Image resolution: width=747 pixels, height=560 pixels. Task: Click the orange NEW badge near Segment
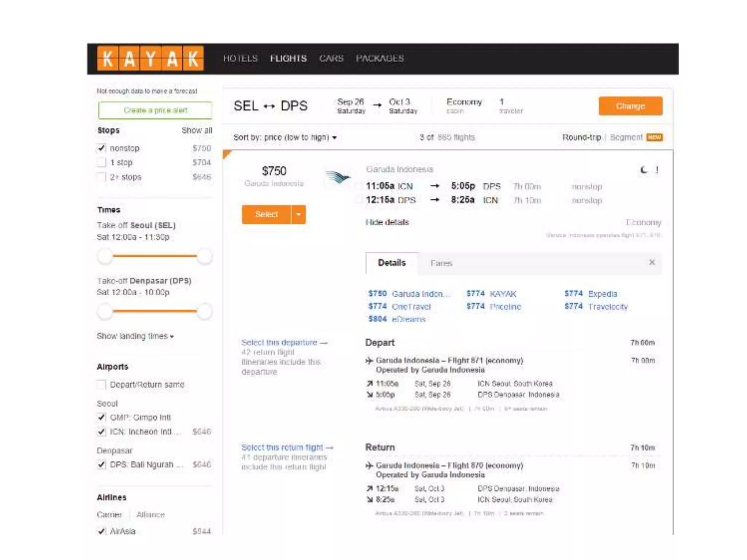tap(654, 137)
